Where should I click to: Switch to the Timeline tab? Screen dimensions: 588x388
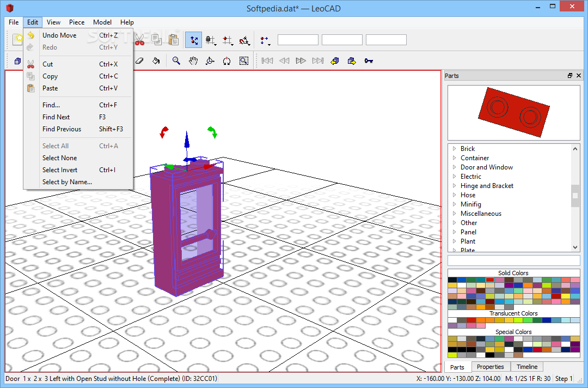point(527,367)
